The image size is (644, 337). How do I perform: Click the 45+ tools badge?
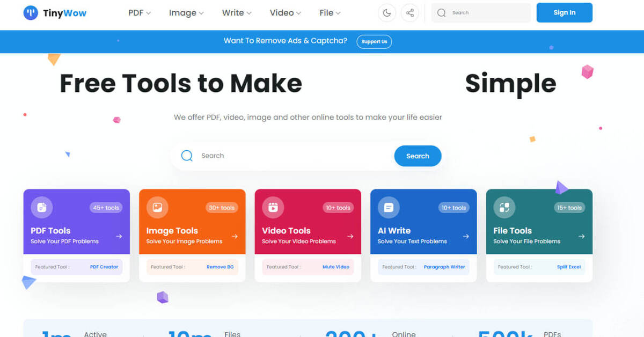106,208
